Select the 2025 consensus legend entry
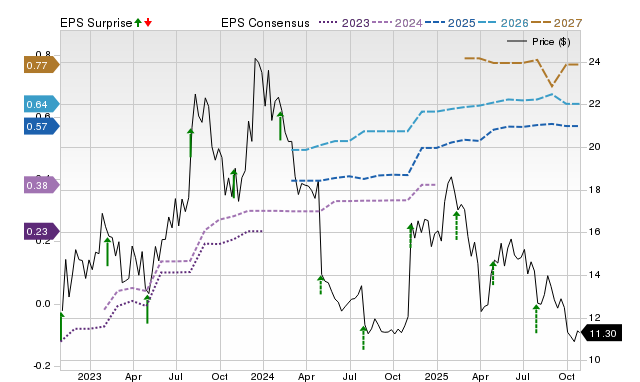The width and height of the screenshot is (640, 382). click(450, 23)
